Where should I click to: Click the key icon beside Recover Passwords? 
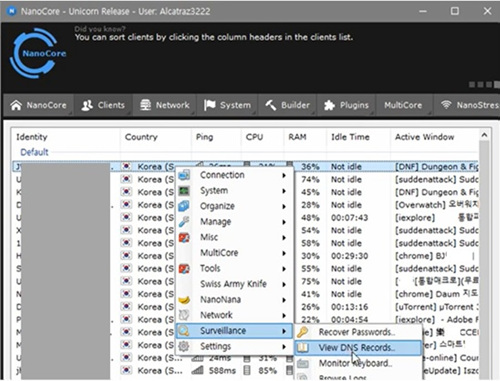tap(303, 332)
